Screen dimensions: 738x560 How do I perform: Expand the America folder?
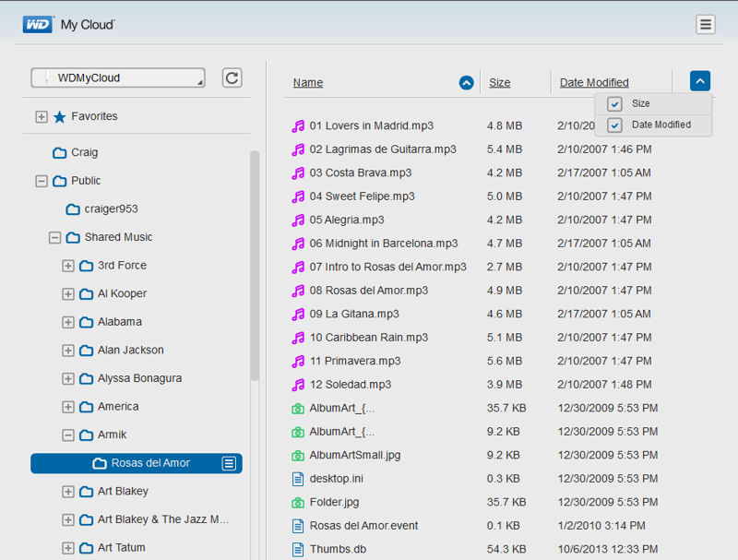[x=68, y=407]
